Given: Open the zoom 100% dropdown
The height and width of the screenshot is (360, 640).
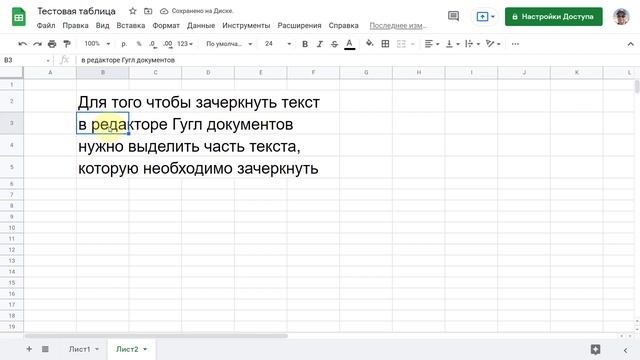Looking at the screenshot, I should 97,44.
